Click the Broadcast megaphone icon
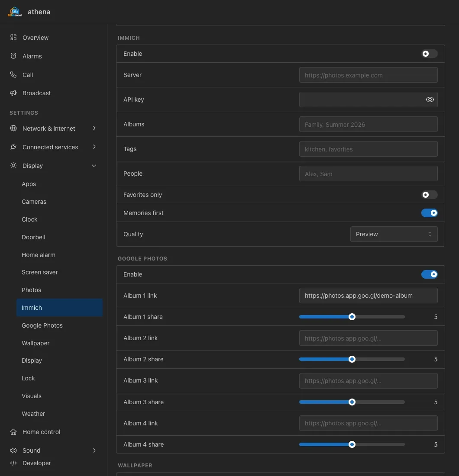 pos(13,93)
